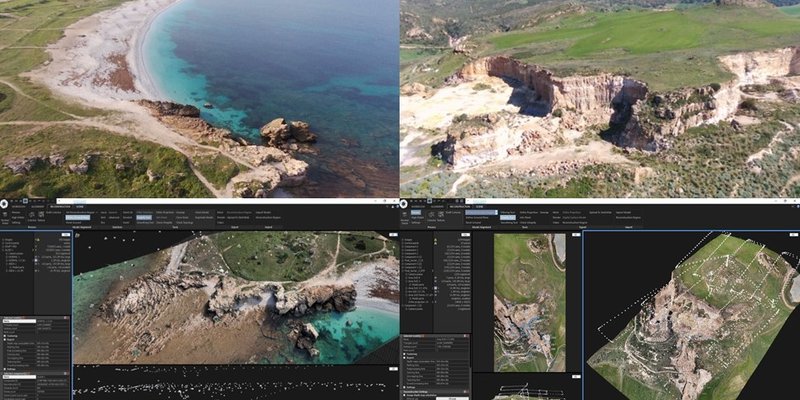
Task: Select RECONSTRUCTION tab in right window
Action: [460, 206]
